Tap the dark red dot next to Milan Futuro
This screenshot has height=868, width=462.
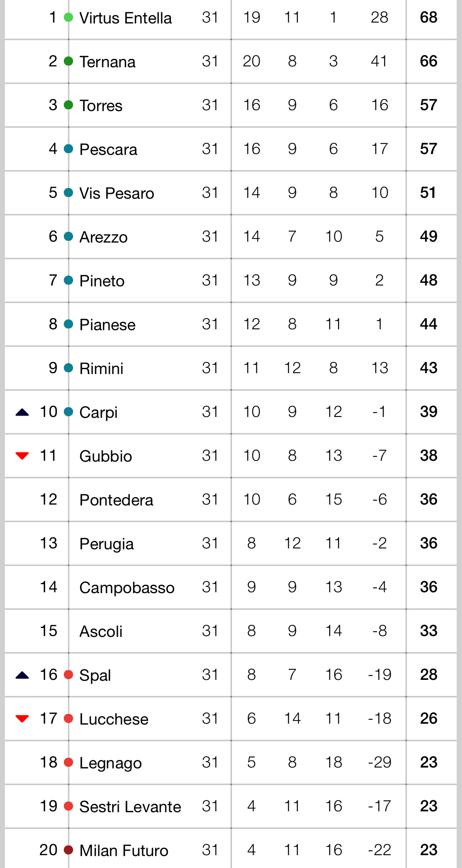[x=68, y=850]
